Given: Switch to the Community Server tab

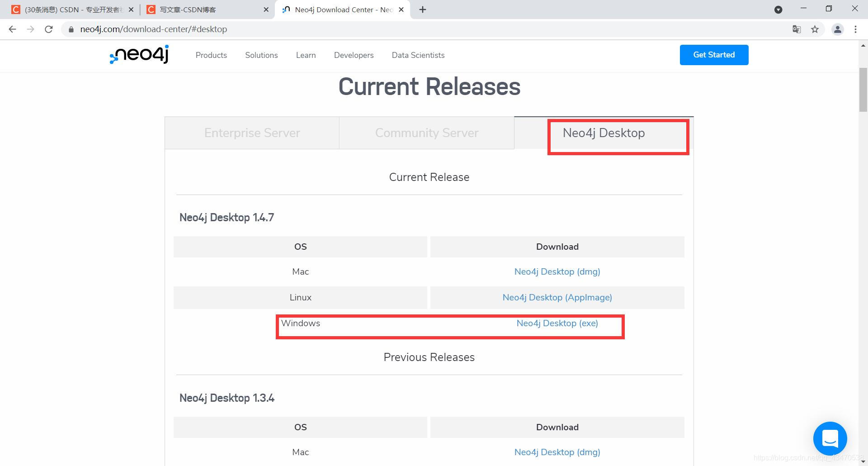Looking at the screenshot, I should click(426, 133).
